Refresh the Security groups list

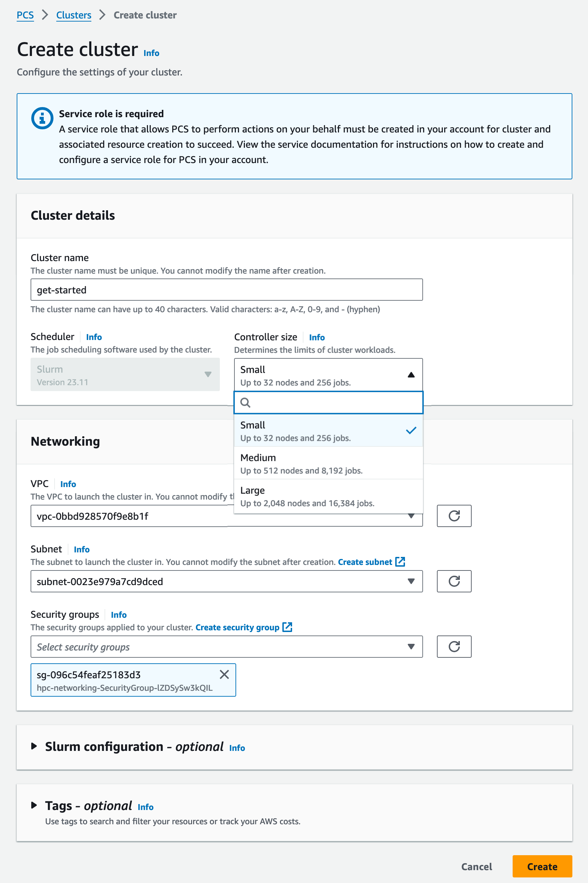point(454,646)
